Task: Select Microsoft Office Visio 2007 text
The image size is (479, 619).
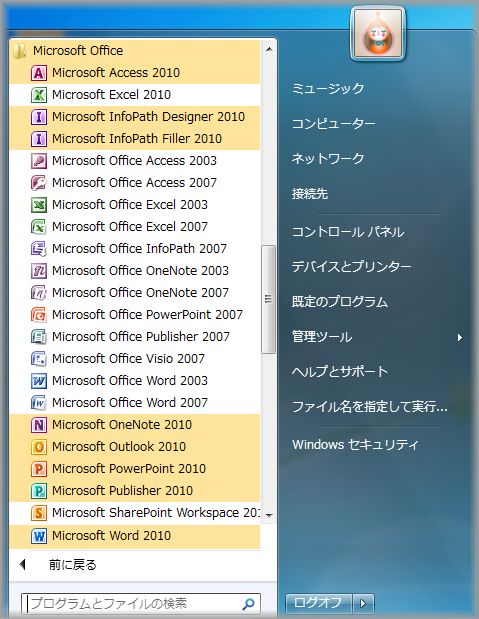Action: [128, 358]
